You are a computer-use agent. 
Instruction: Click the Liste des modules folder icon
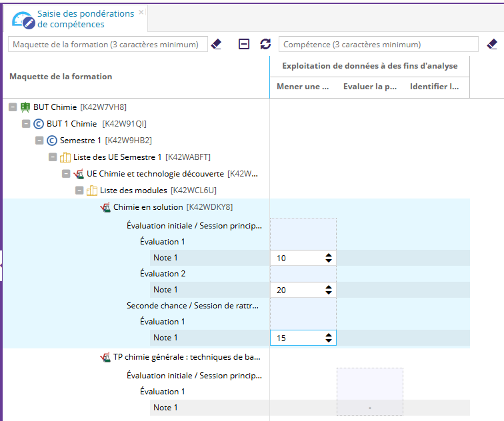(x=92, y=191)
